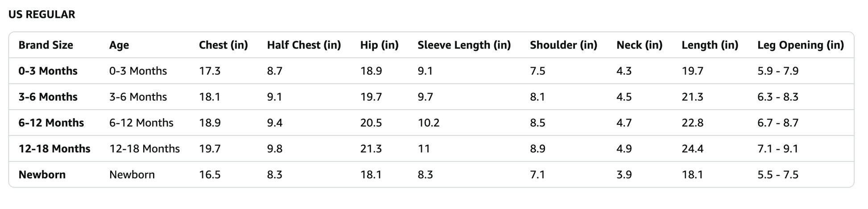Click the 12-18 Months brand size label
The width and height of the screenshot is (868, 209).
(54, 148)
